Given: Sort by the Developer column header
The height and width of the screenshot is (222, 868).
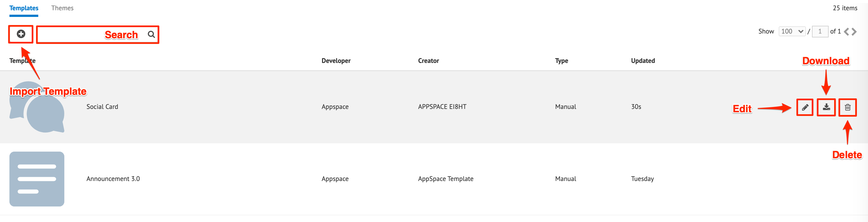Looking at the screenshot, I should pos(336,61).
